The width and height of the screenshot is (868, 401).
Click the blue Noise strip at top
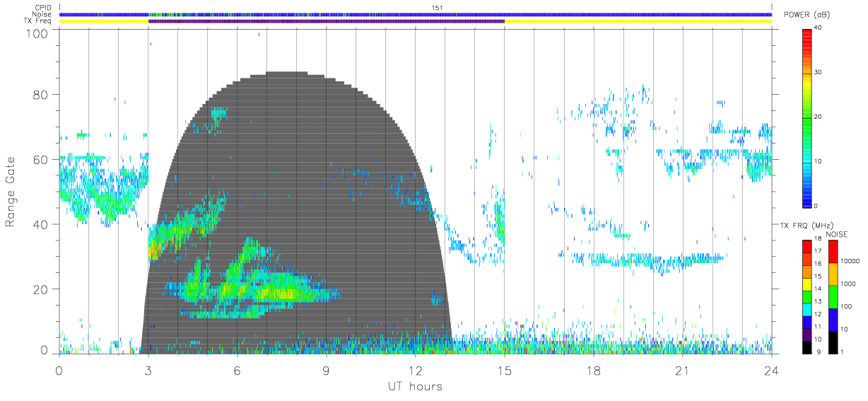(x=415, y=14)
